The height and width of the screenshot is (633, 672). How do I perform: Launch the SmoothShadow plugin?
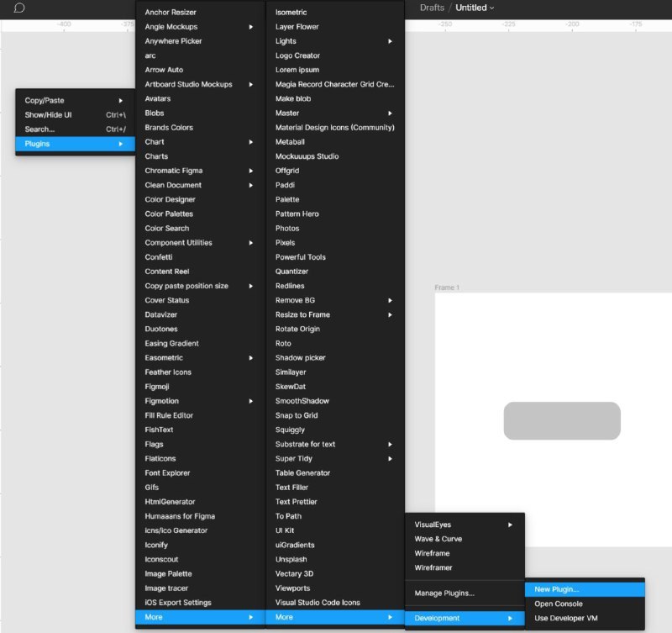335,401
